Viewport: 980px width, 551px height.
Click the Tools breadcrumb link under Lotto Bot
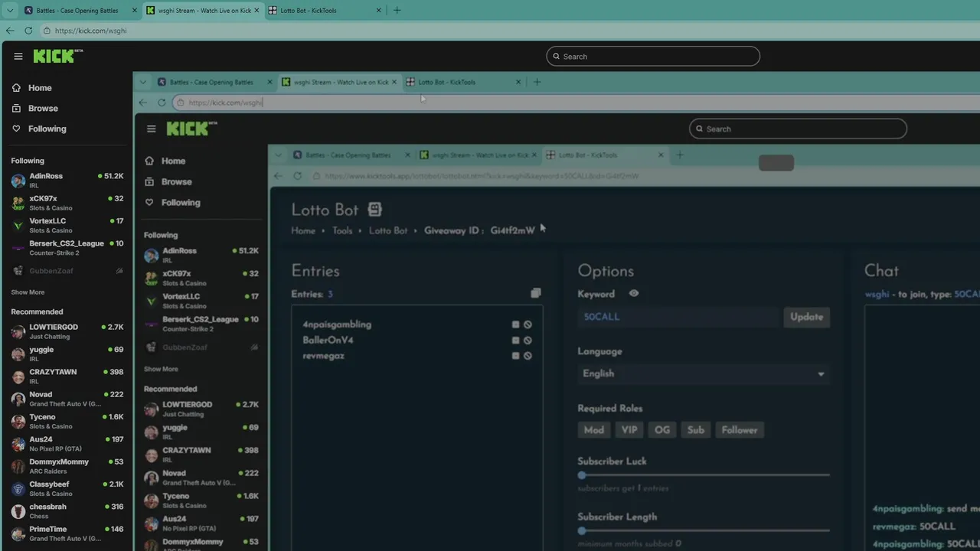tap(342, 230)
